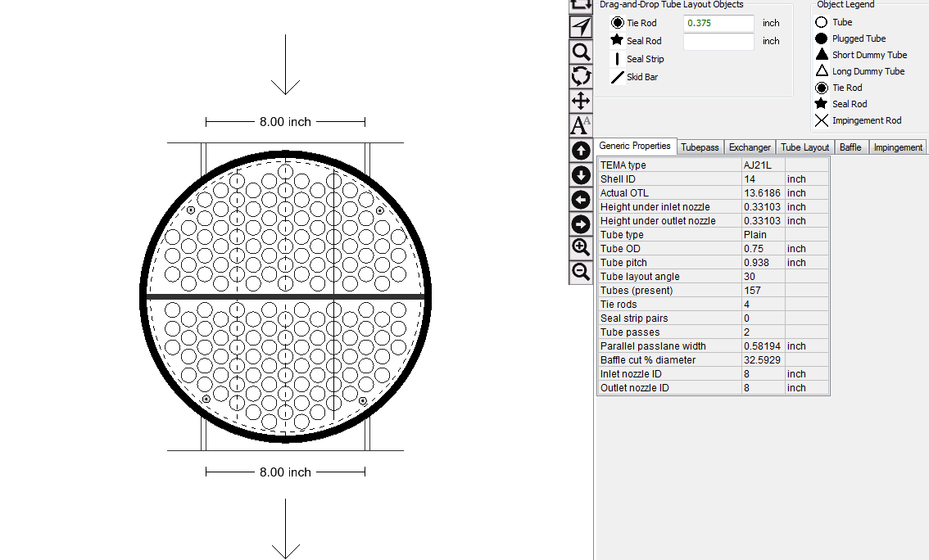
Task: Select the Tube pitch value 0.938
Action: (764, 262)
